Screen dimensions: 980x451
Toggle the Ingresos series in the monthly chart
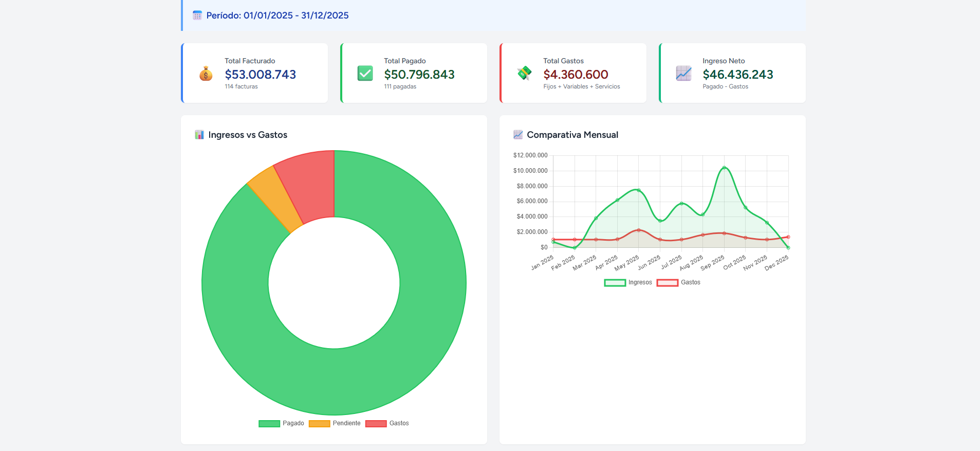point(628,282)
